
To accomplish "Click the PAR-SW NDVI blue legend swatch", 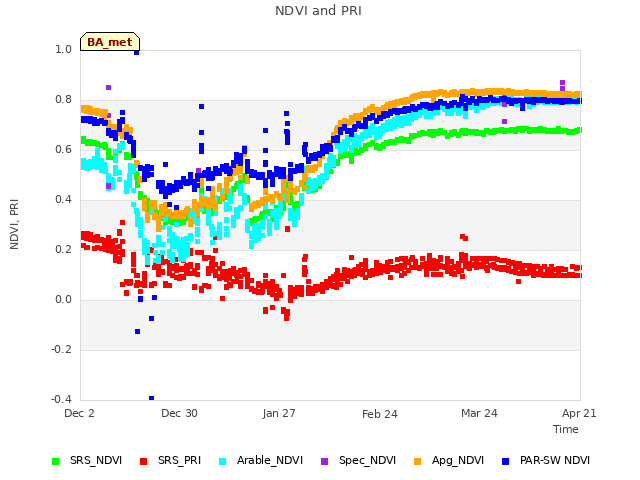I will click(x=505, y=461).
